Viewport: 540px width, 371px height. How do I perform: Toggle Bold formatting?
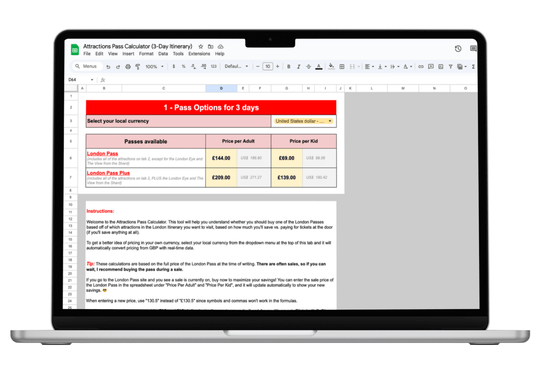[289, 66]
